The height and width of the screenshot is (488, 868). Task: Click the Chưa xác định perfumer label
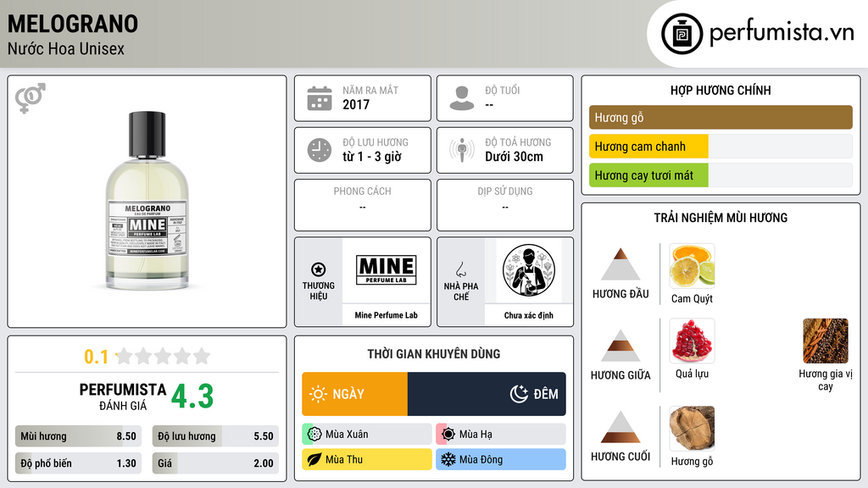coord(529,315)
